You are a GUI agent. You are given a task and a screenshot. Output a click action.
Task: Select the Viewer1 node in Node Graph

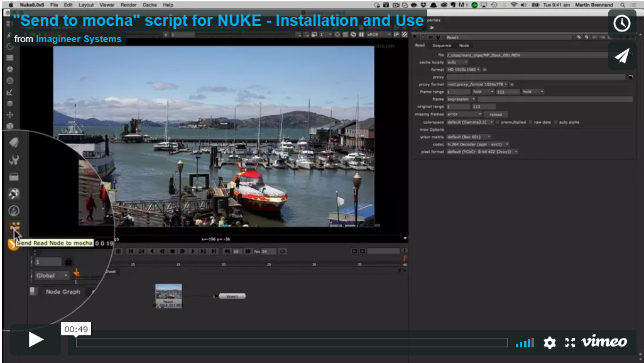pyautogui.click(x=232, y=296)
